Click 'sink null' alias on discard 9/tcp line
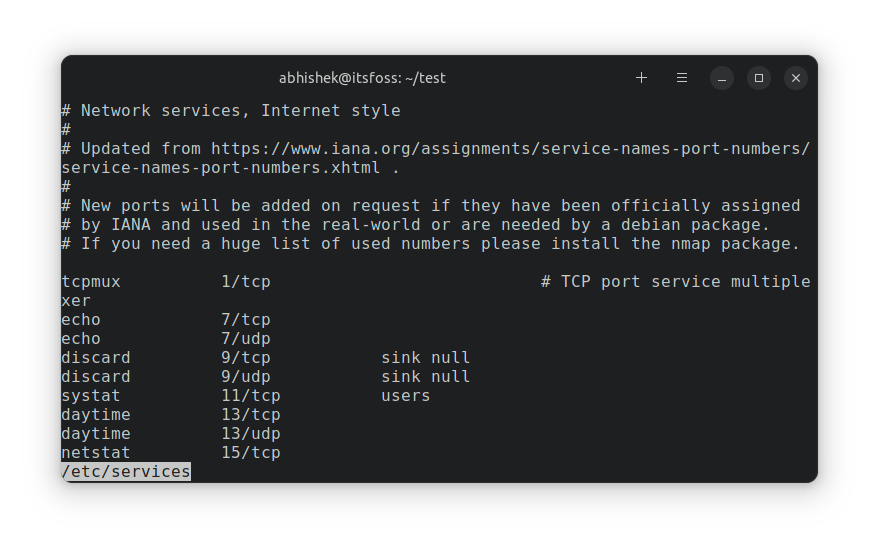The width and height of the screenshot is (879, 550). pyautogui.click(x=425, y=358)
